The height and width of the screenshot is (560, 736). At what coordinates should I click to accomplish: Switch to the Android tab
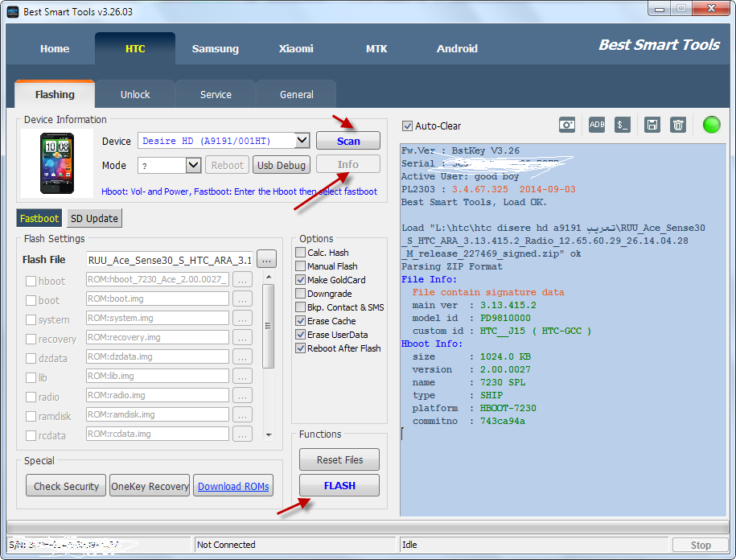tap(457, 48)
